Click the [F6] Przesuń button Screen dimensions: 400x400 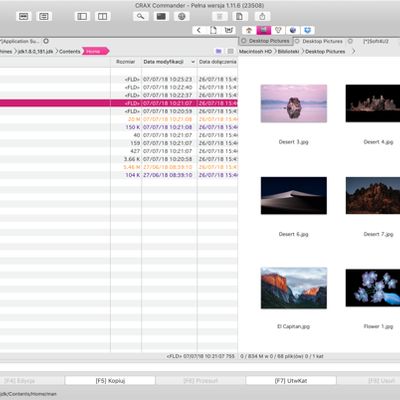coord(200,381)
